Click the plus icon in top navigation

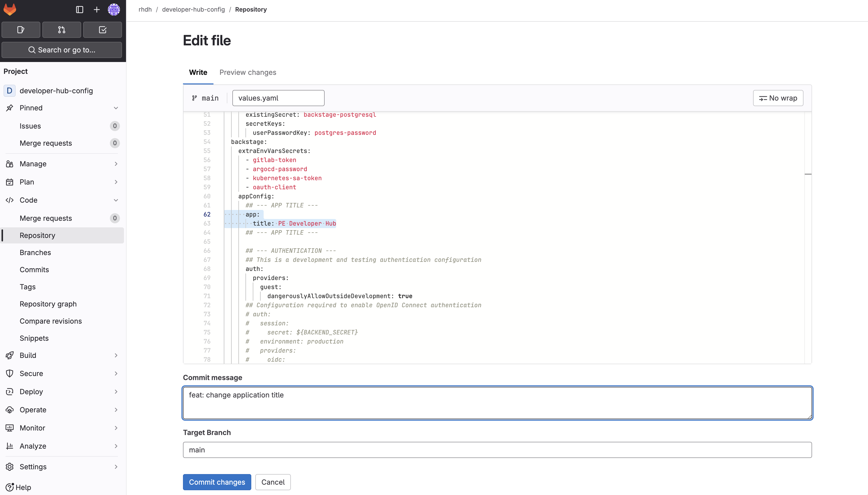tap(96, 9)
